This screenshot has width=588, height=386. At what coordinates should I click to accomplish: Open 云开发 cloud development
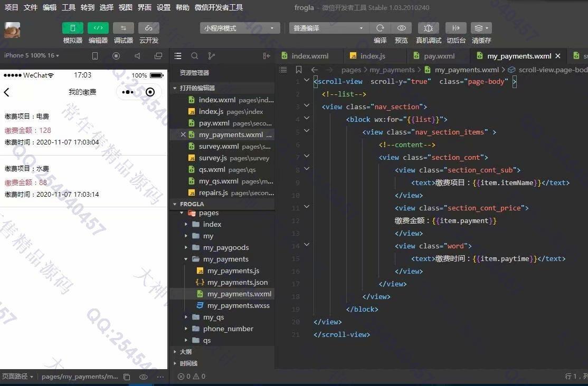click(x=149, y=28)
